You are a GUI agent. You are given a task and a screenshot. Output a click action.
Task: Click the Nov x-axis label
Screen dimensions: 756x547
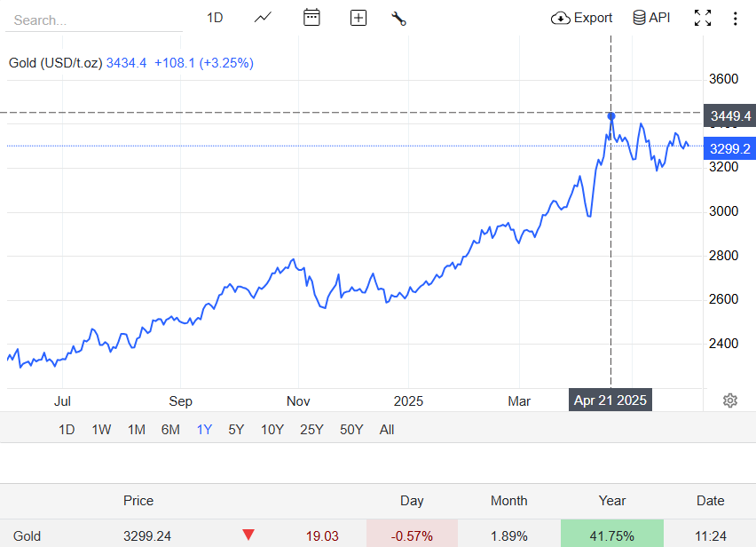pos(298,400)
